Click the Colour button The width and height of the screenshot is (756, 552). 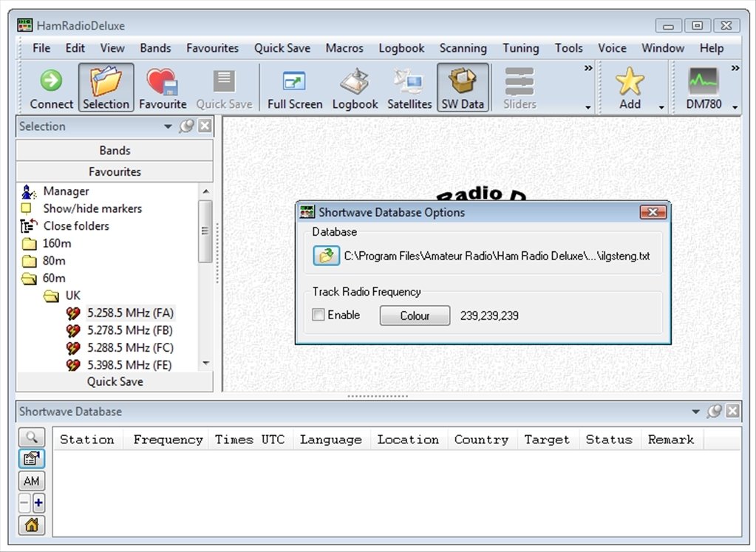(x=415, y=316)
